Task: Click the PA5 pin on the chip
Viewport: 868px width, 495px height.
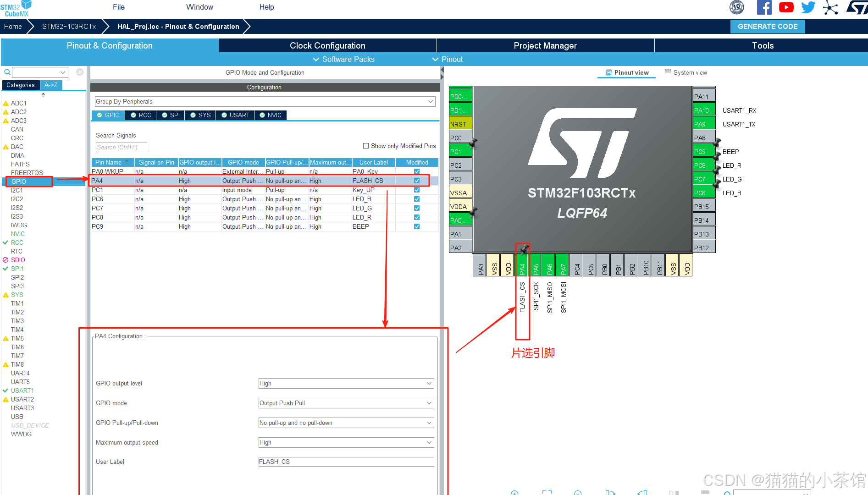Action: click(536, 265)
